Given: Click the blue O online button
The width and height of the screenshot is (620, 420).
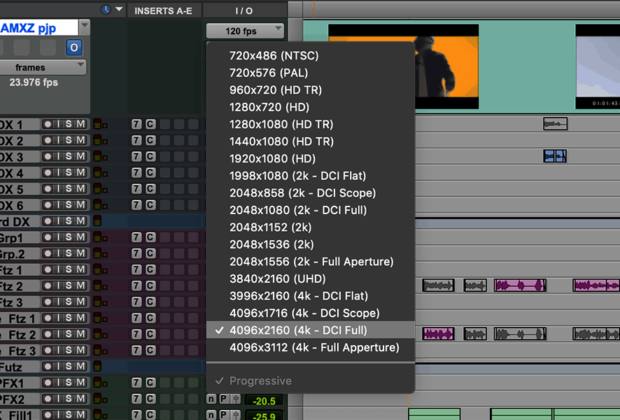Looking at the screenshot, I should click(x=74, y=47).
